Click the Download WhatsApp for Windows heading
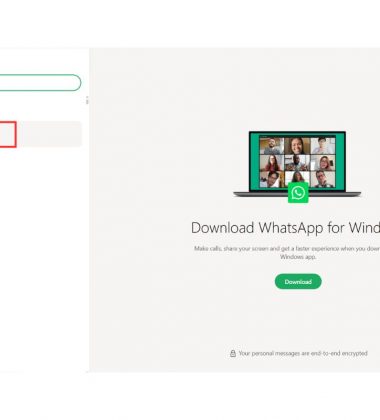This screenshot has width=380, height=420. click(x=285, y=228)
